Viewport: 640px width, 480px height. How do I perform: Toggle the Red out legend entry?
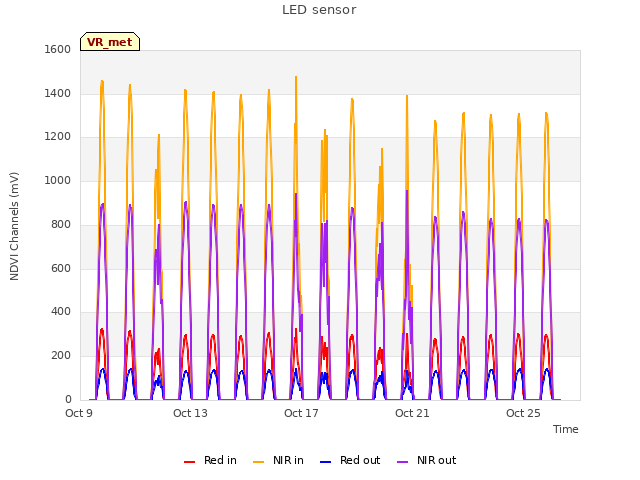click(x=350, y=460)
